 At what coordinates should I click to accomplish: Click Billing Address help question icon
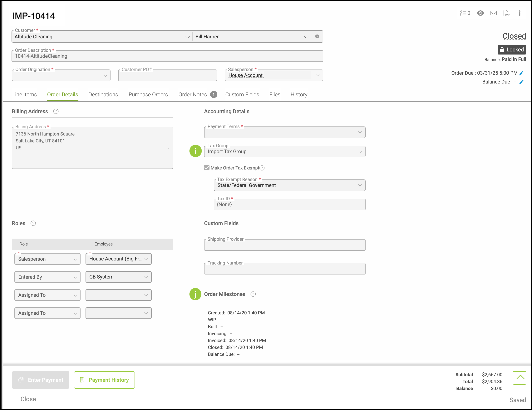(x=56, y=112)
